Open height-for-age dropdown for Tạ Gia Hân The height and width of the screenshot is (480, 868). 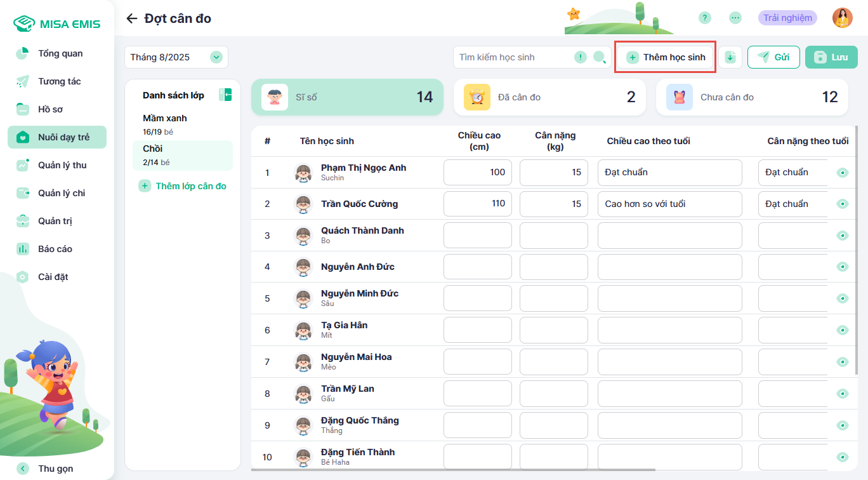click(670, 330)
